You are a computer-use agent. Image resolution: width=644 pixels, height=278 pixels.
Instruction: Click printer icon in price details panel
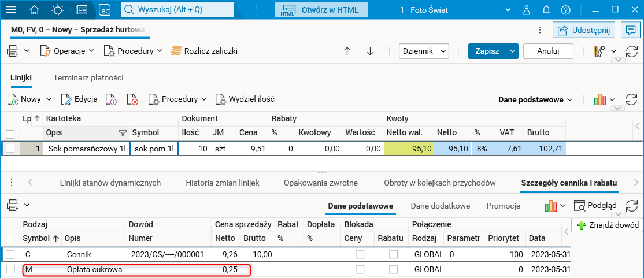13,205
